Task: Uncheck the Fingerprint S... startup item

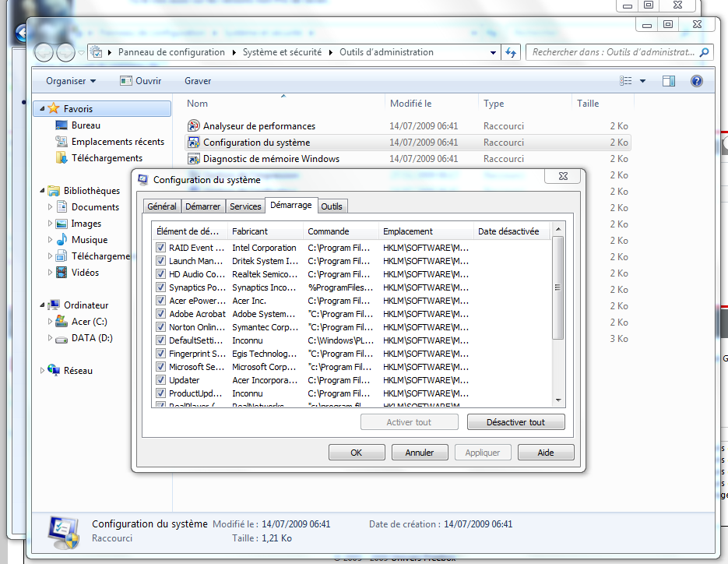Action: coord(160,354)
